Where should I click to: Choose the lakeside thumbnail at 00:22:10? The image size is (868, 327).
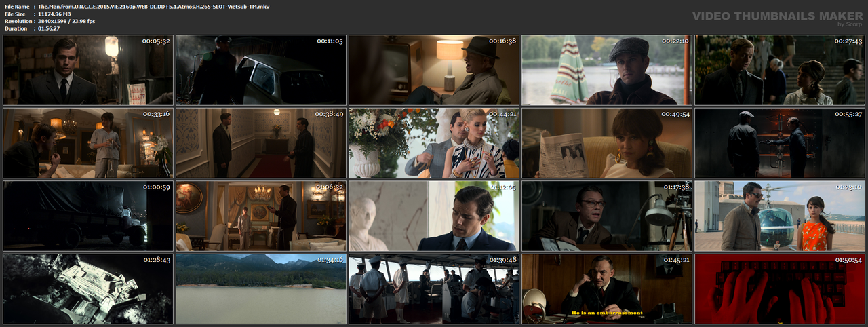[607, 71]
